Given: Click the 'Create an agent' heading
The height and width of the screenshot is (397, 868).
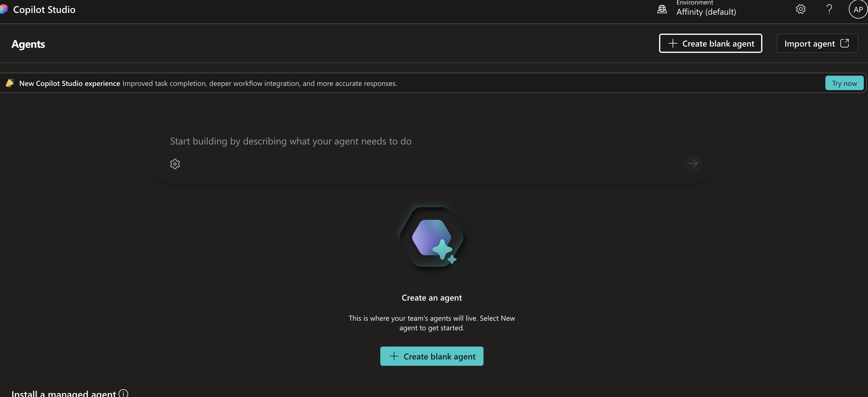Looking at the screenshot, I should (x=432, y=298).
